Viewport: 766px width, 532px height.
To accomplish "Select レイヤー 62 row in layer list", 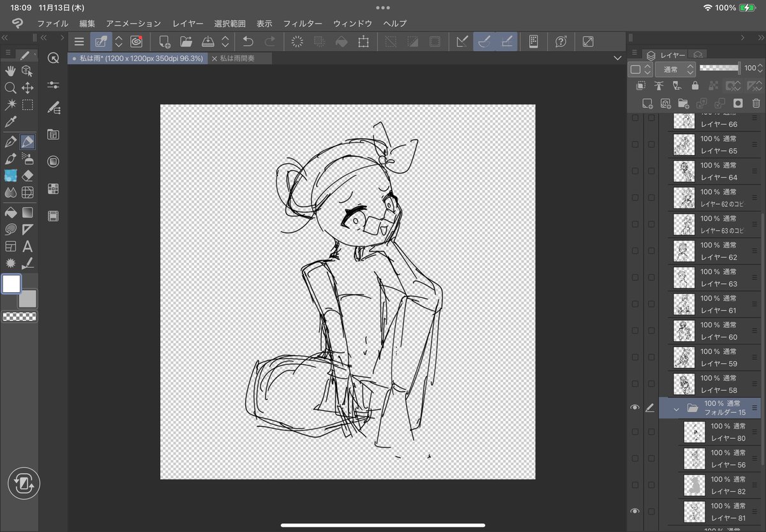I will tap(714, 251).
